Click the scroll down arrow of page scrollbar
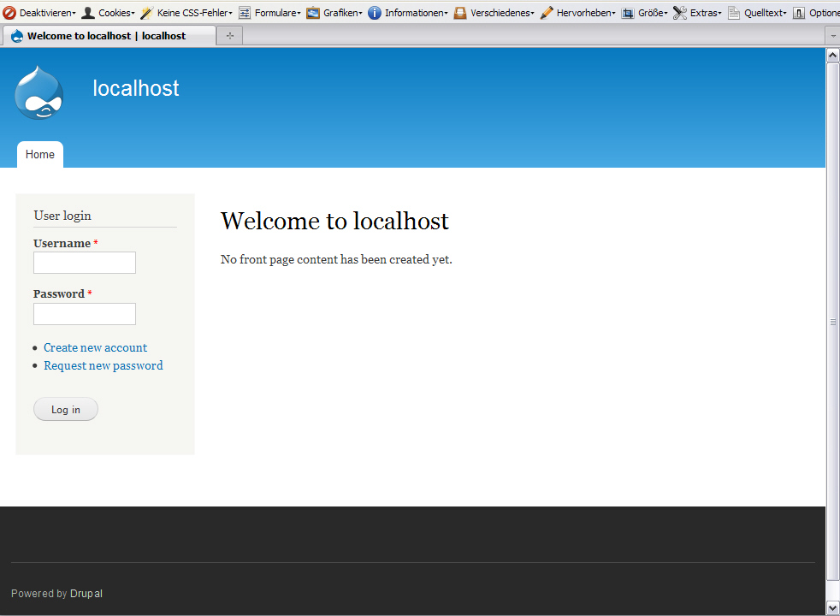840x616 pixels. click(832, 607)
